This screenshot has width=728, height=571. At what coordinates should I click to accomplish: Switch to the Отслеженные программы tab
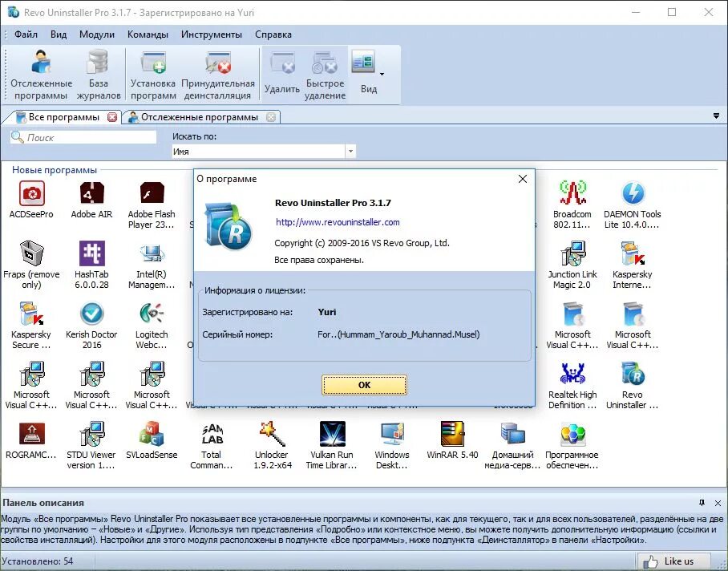click(x=199, y=117)
